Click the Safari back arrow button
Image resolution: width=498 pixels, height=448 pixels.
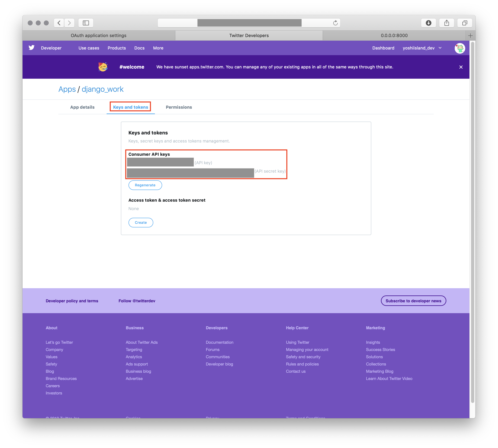59,23
